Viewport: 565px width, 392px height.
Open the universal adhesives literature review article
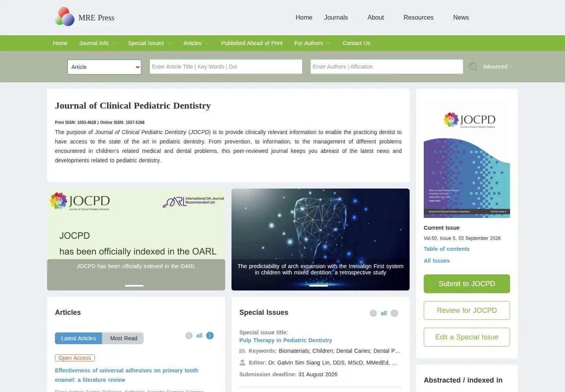(x=127, y=375)
